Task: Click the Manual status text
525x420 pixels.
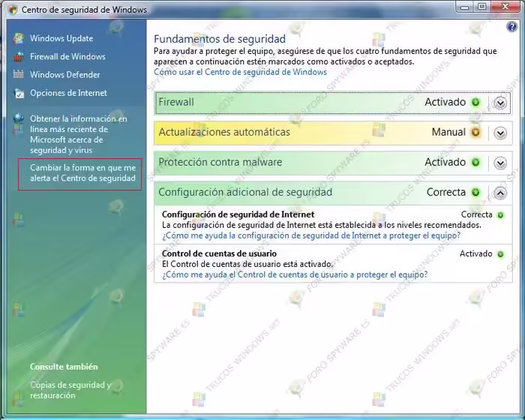Action: click(x=448, y=132)
